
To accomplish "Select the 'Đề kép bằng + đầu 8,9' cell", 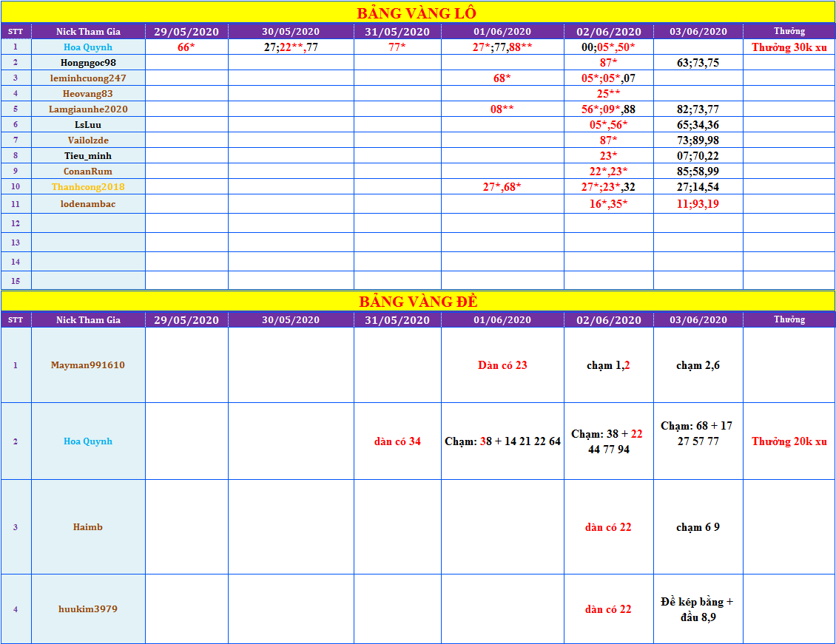I will [x=698, y=609].
